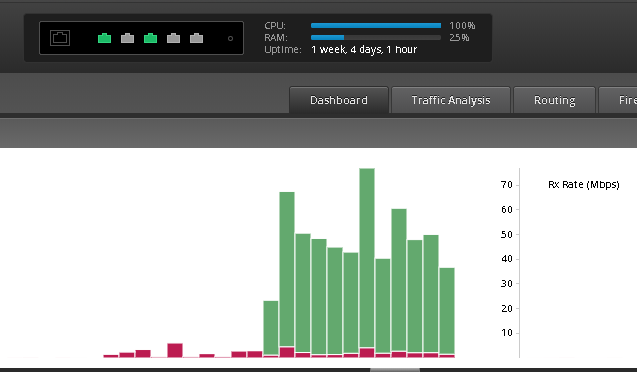Click the CPU 100% value text
The image size is (637, 372).
462,26
